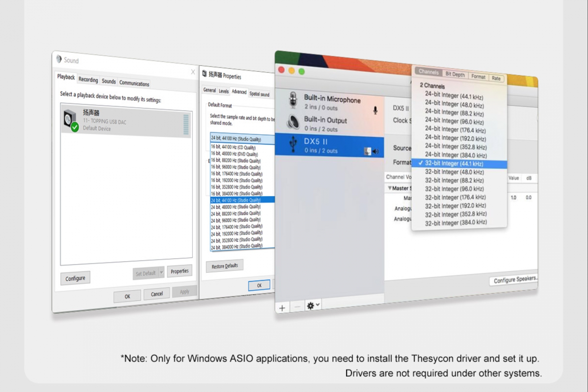This screenshot has height=392, width=588.
Task: Click the Properties button in Sound dialog
Action: point(179,271)
